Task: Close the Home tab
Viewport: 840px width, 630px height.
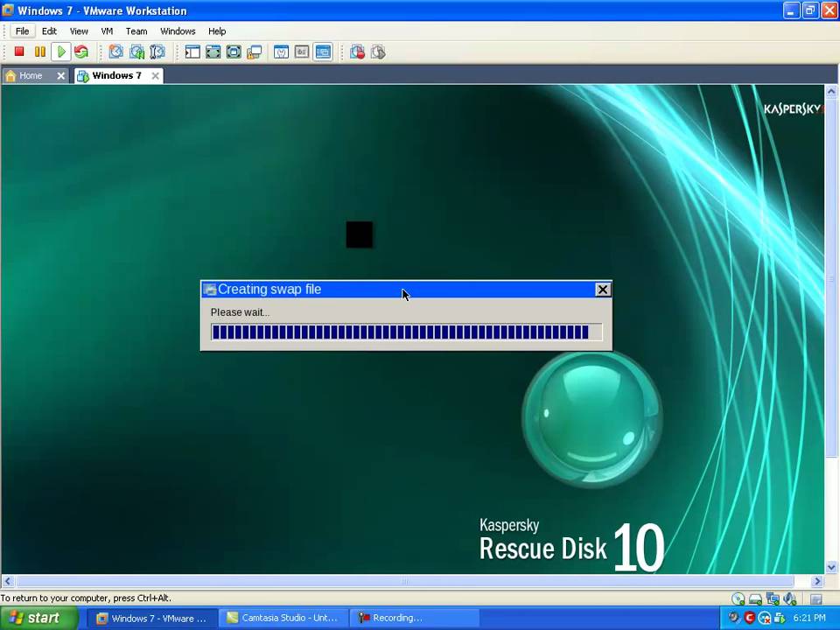Action: [61, 76]
